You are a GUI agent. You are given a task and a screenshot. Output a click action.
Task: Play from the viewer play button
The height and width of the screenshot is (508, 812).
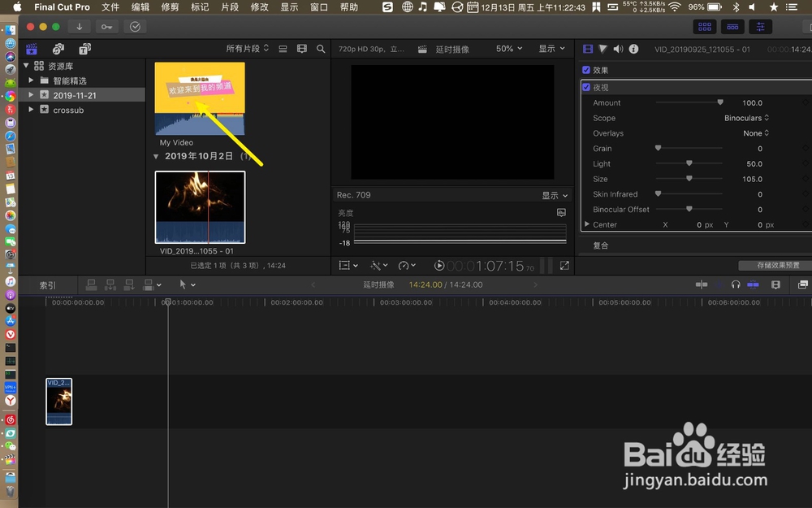439,266
